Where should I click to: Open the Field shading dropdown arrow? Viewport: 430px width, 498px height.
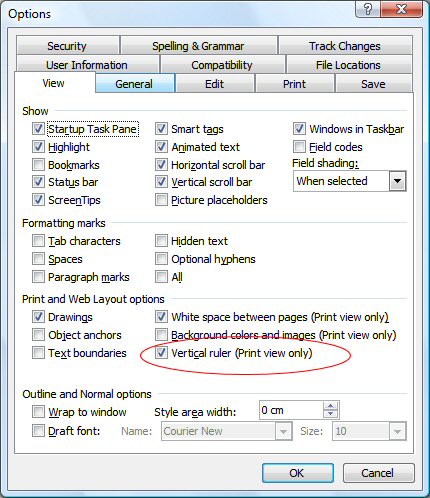click(x=397, y=181)
